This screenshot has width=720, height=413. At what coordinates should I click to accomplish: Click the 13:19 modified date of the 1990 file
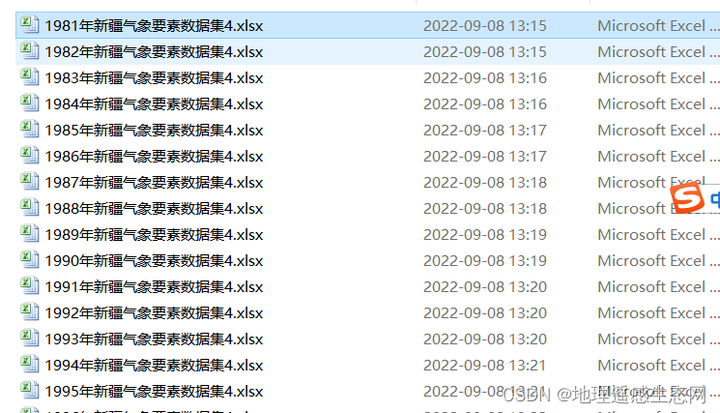tap(485, 261)
